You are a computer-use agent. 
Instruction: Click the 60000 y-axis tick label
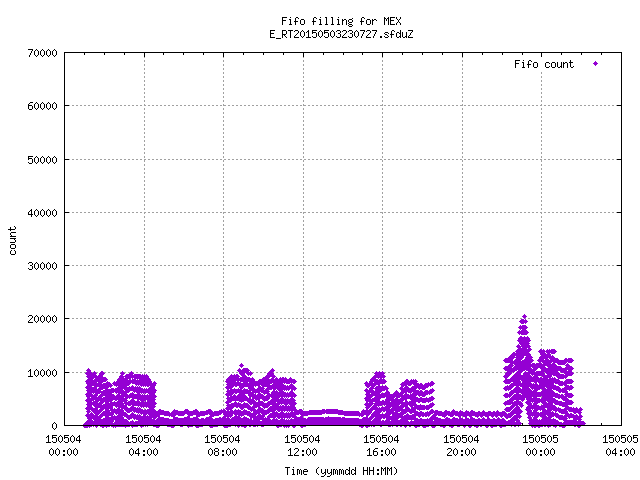click(42, 107)
